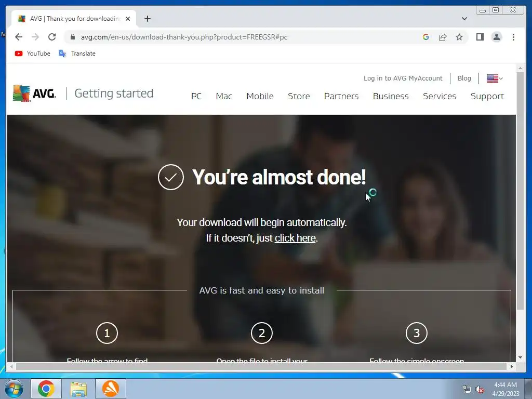This screenshot has height=399, width=532.
Task: Click the scroll left arrow
Action: coord(11,366)
